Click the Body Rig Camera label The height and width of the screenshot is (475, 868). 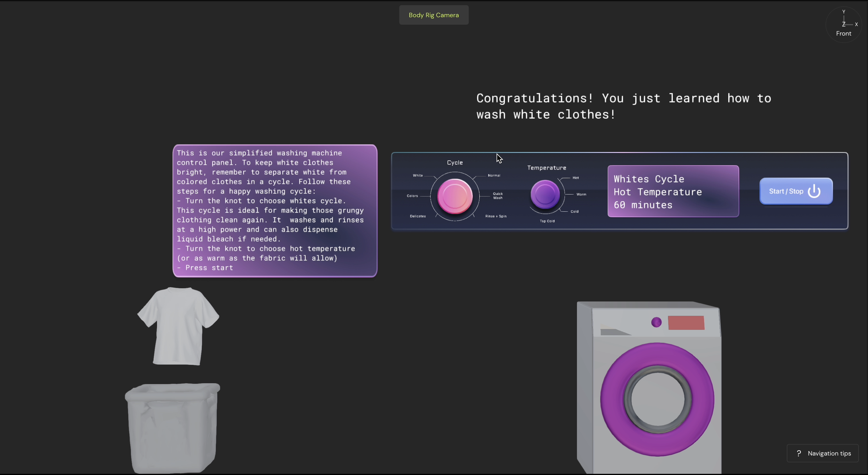(434, 15)
